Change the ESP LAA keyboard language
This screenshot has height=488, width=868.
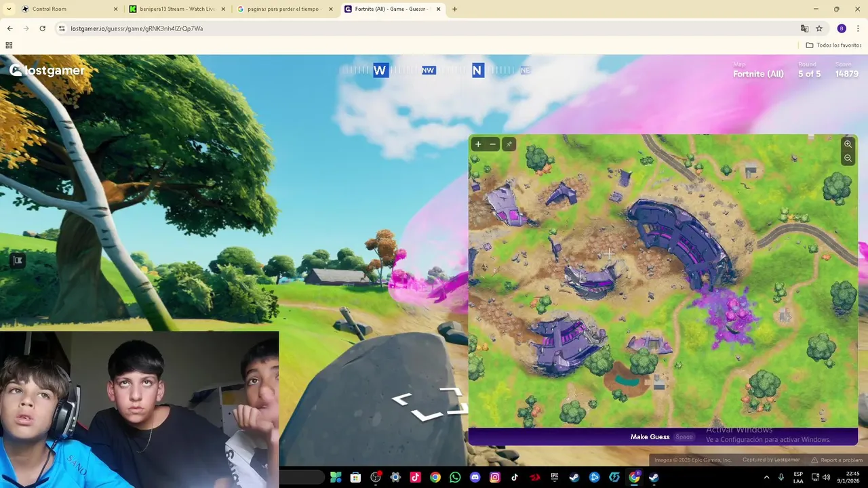[798, 477]
